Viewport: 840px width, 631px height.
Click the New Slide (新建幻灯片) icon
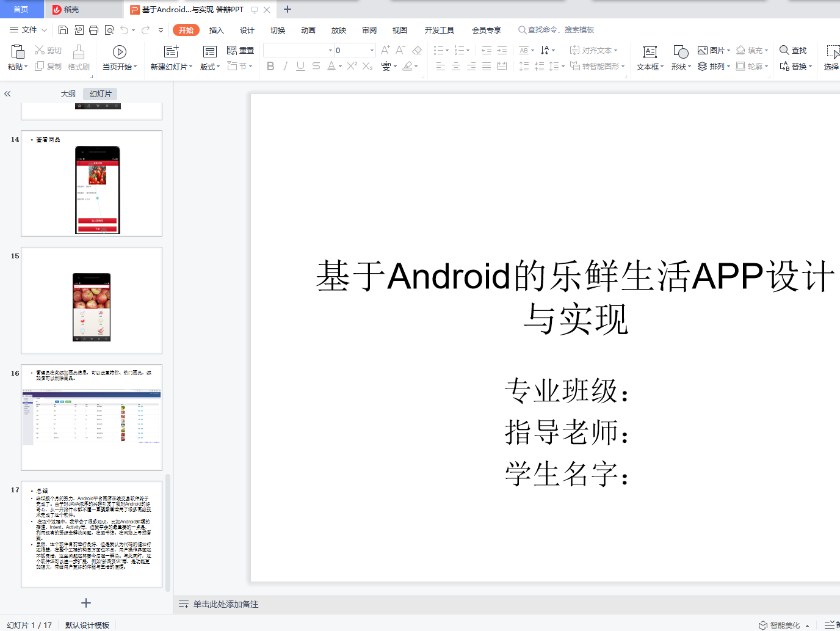pos(171,52)
